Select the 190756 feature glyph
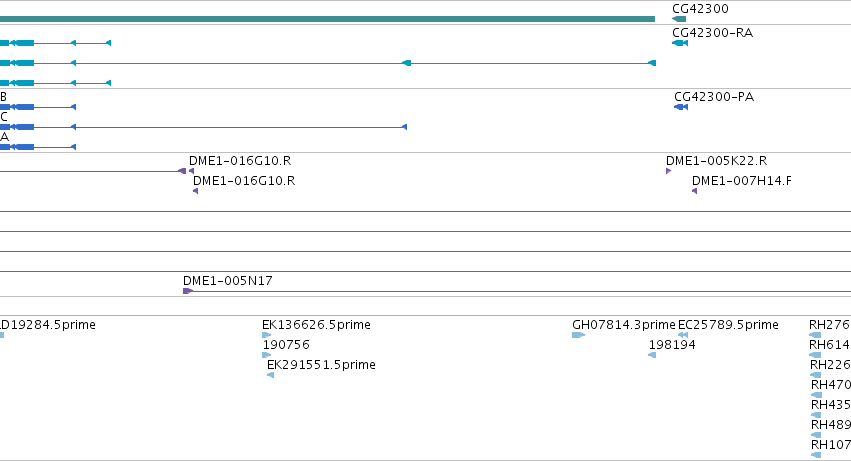 click(266, 355)
